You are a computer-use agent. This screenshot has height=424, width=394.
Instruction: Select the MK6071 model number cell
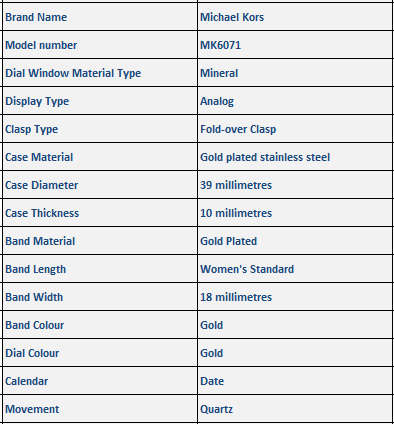click(295, 45)
